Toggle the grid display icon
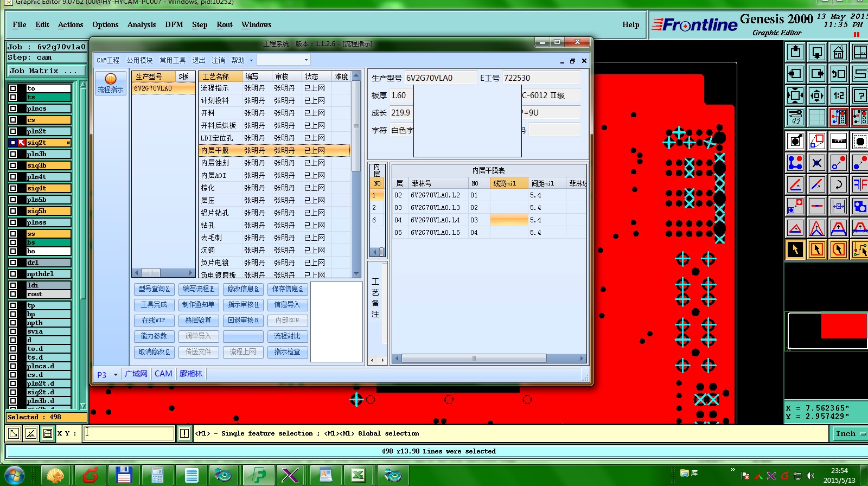The width and height of the screenshot is (868, 486). (816, 117)
